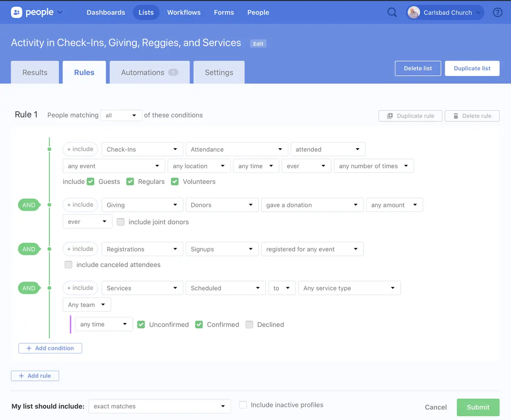Go to the Workflows menu item
Image resolution: width=511 pixels, height=420 pixels.
click(x=184, y=12)
